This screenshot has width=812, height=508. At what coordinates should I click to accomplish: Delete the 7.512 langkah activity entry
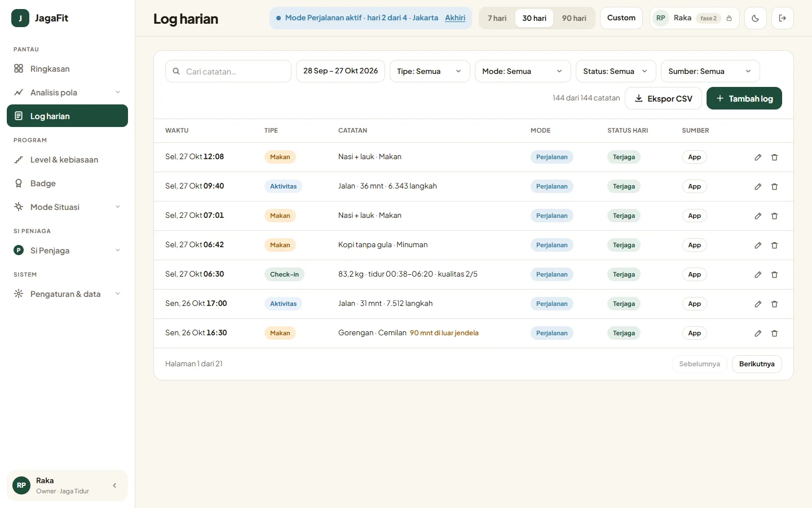tap(774, 304)
